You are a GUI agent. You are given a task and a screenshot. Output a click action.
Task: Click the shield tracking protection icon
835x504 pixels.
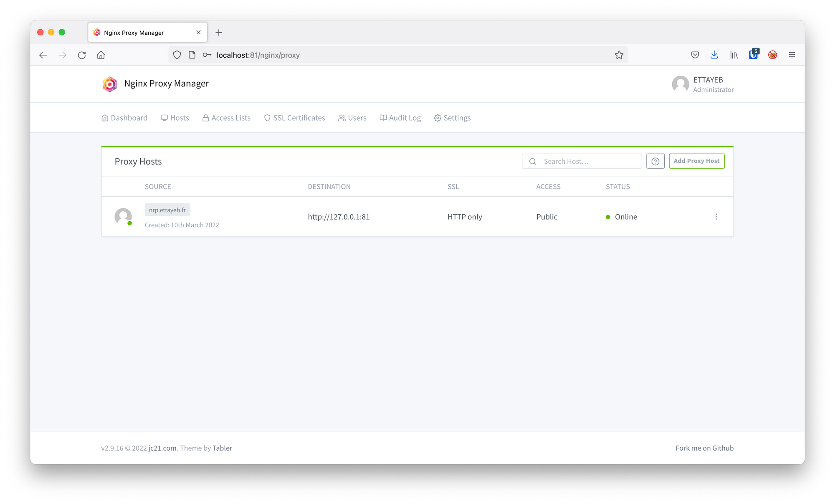click(177, 55)
